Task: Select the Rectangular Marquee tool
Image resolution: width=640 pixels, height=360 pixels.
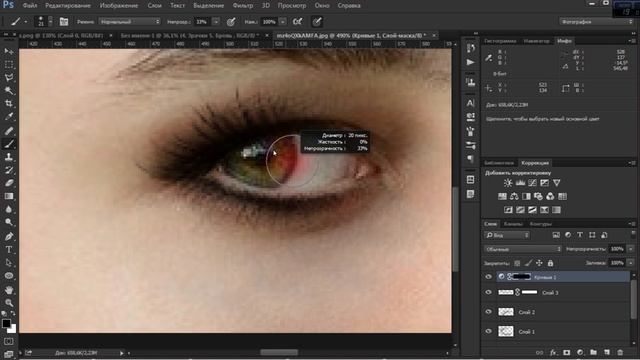Action: (9, 65)
